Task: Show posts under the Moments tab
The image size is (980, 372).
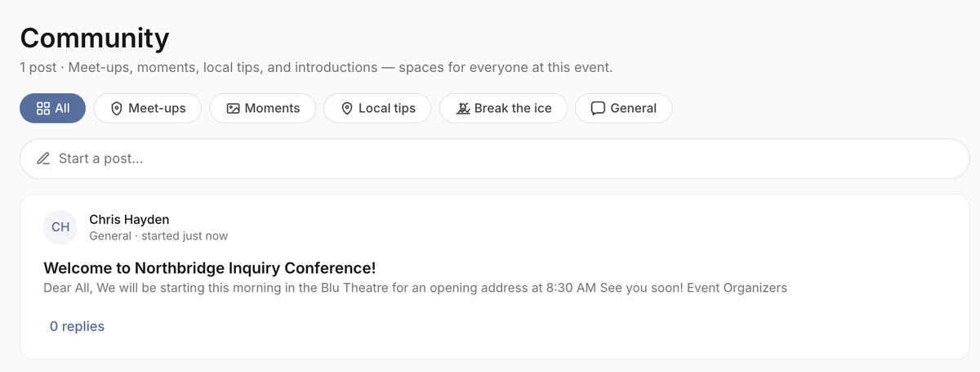Action: pos(263,108)
